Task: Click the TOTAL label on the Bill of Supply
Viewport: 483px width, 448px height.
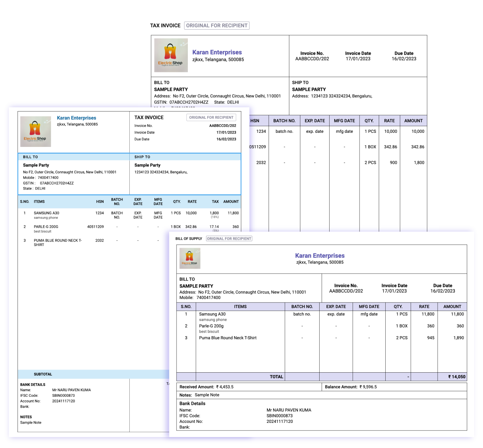Action: pyautogui.click(x=277, y=377)
